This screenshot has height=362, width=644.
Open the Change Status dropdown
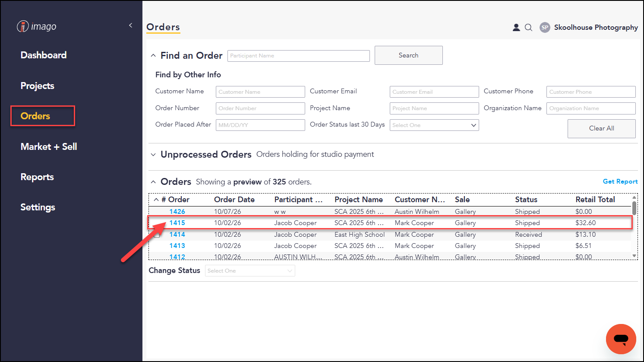pos(250,271)
